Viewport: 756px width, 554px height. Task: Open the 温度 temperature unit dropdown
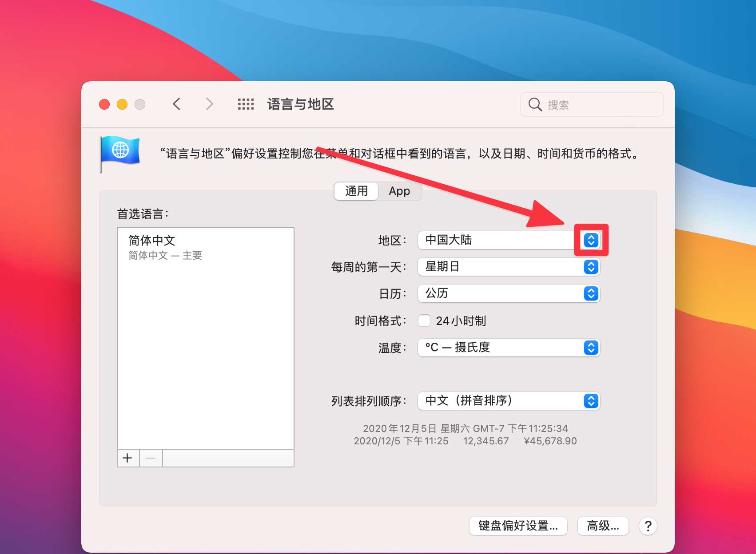pyautogui.click(x=590, y=348)
